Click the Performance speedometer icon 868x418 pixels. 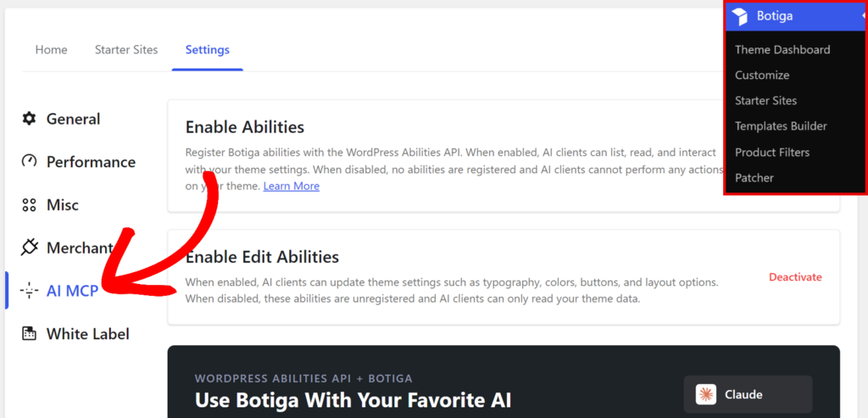click(29, 162)
